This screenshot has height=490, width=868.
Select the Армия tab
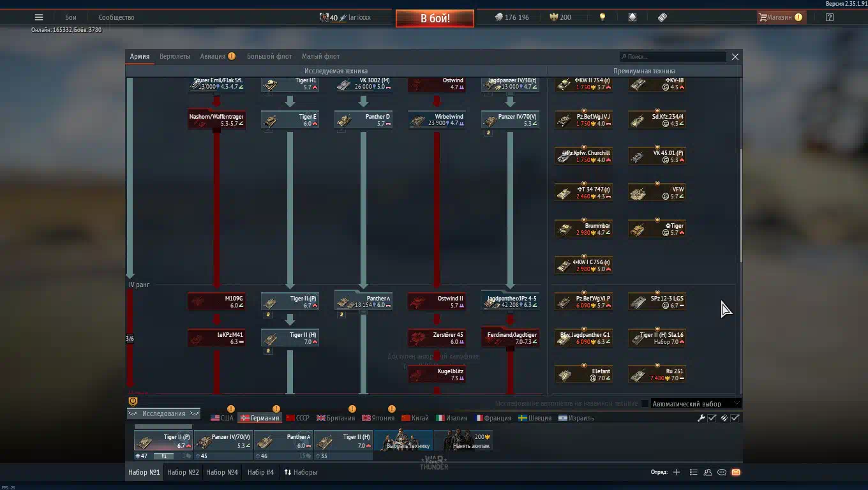point(140,56)
